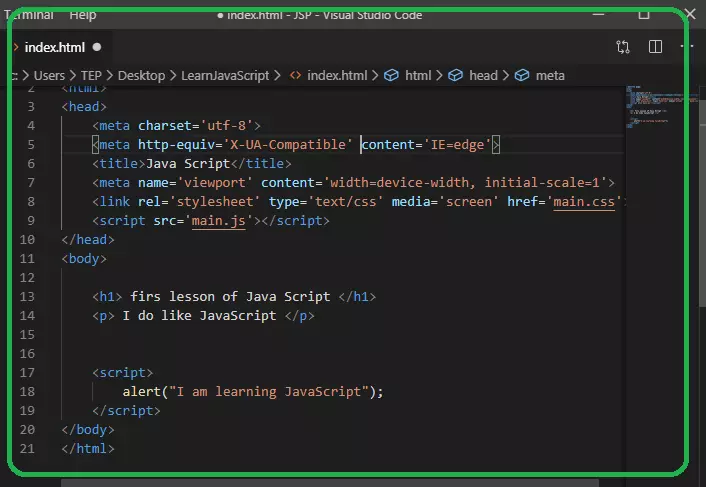706x487 pixels.
Task: Select the head breadcrumb symbol
Action: click(483, 76)
